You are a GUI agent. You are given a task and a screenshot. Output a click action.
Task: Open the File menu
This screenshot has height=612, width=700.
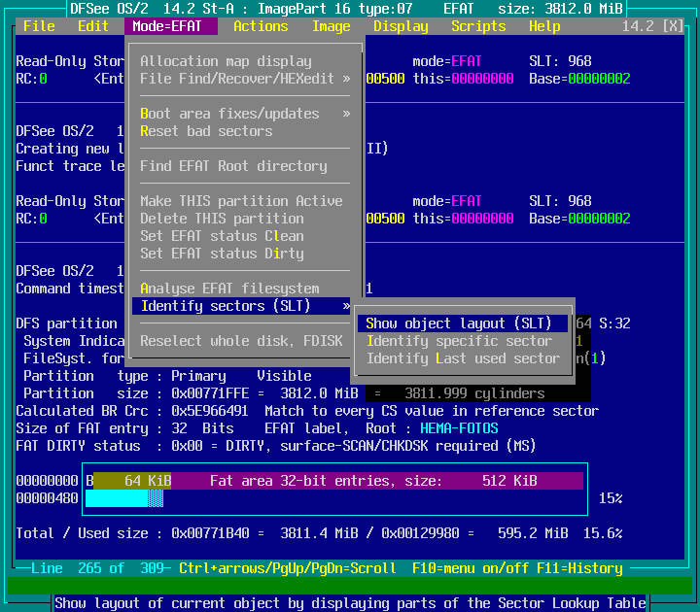[x=39, y=26]
